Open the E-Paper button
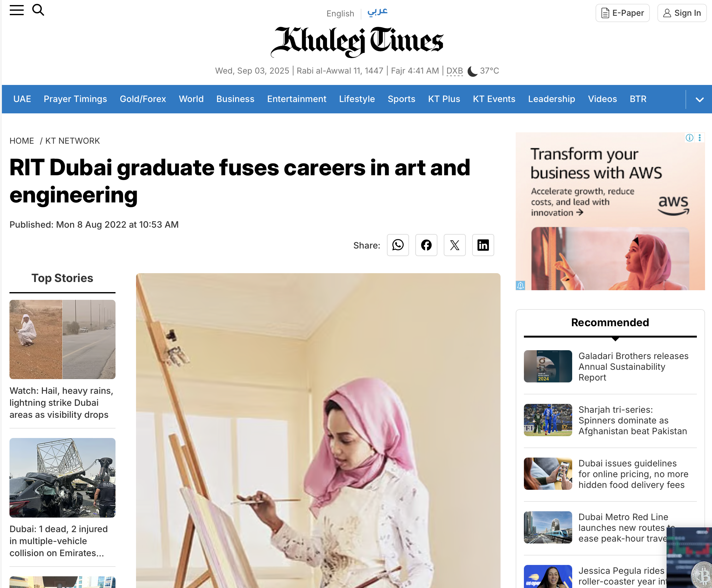The image size is (712, 588). point(623,13)
